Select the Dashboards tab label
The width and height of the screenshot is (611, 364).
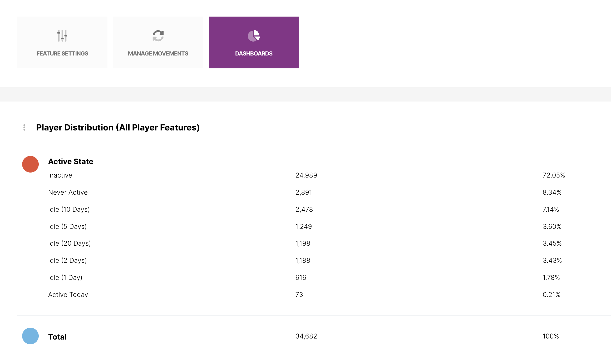pyautogui.click(x=254, y=53)
